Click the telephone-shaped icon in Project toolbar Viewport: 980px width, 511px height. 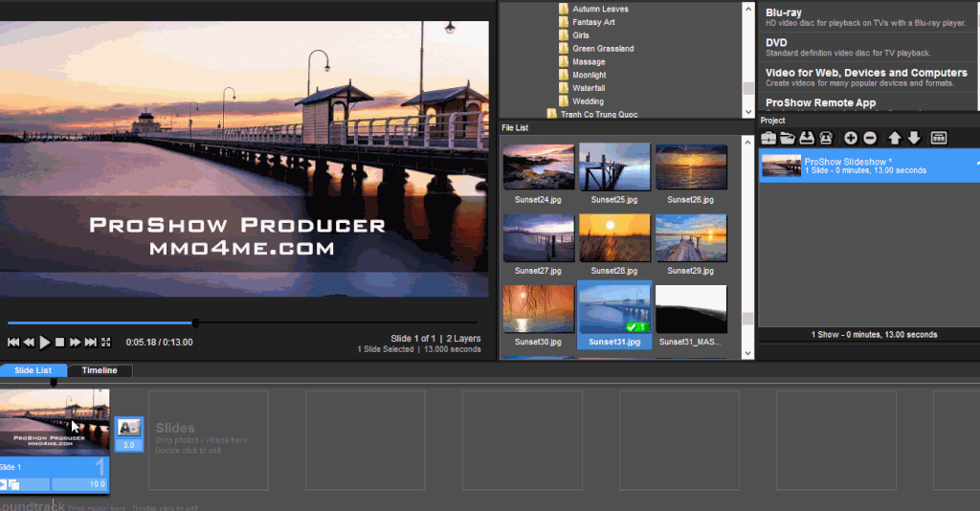[x=826, y=138]
